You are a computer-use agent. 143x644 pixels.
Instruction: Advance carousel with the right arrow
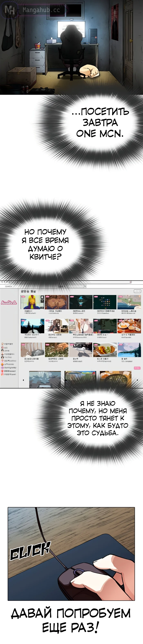[137, 380]
